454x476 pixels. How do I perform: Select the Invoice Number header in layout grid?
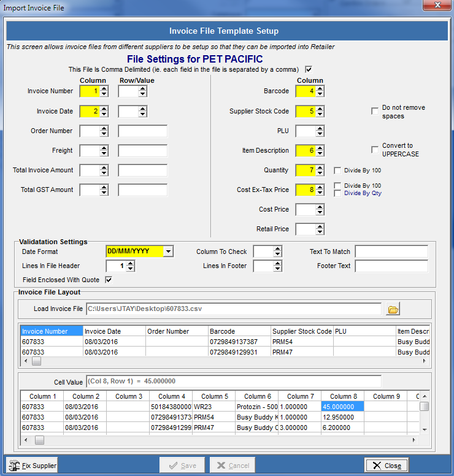[x=52, y=331]
